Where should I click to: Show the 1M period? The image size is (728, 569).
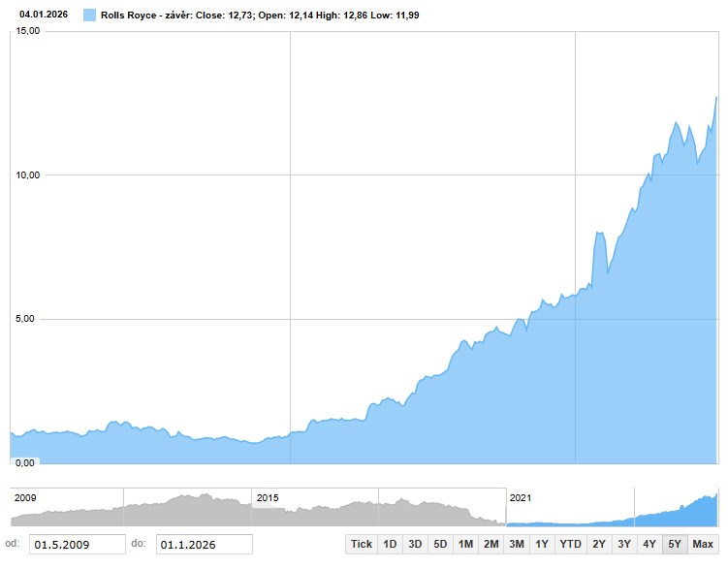pyautogui.click(x=465, y=544)
